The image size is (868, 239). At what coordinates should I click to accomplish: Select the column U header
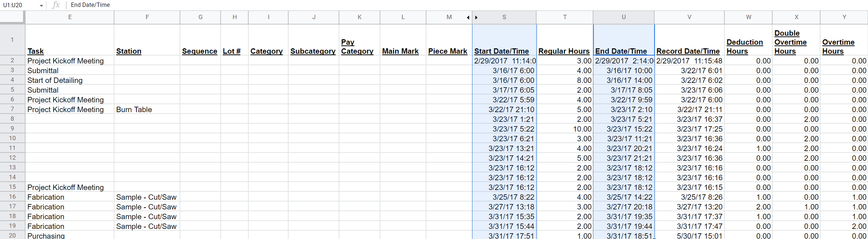623,17
